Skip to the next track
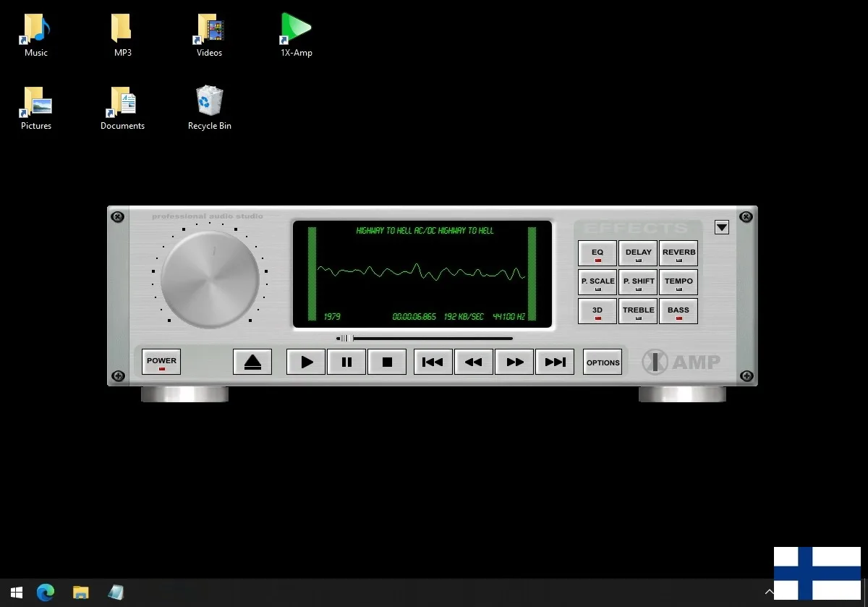The image size is (868, 607). (555, 362)
